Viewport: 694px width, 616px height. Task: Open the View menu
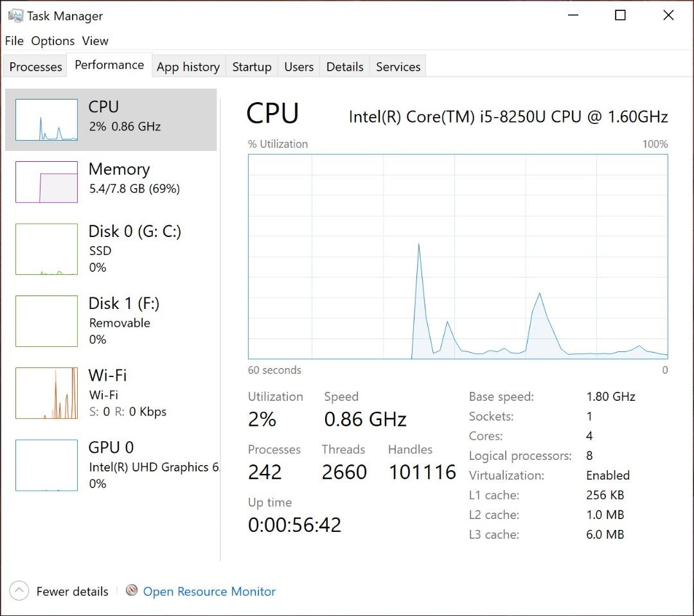tap(95, 40)
